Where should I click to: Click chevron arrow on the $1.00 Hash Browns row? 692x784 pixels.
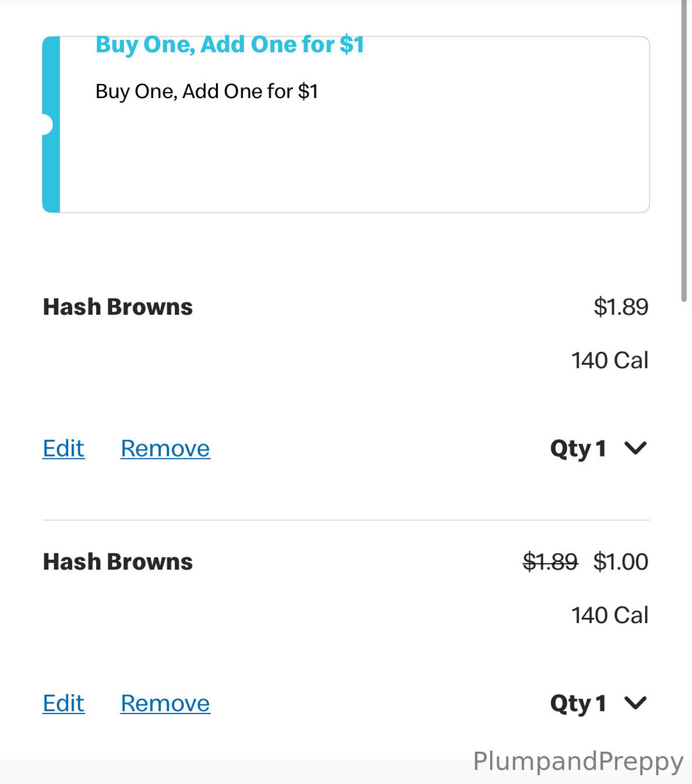point(635,703)
